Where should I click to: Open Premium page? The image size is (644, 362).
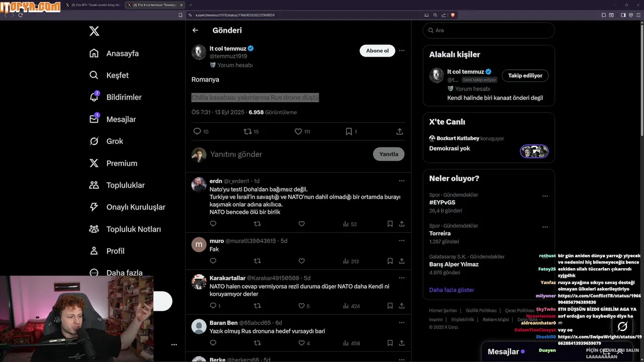(113, 163)
